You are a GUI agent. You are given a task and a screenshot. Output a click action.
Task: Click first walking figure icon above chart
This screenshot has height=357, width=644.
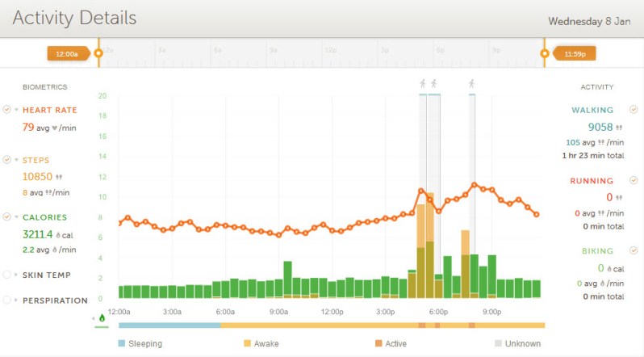[422, 83]
